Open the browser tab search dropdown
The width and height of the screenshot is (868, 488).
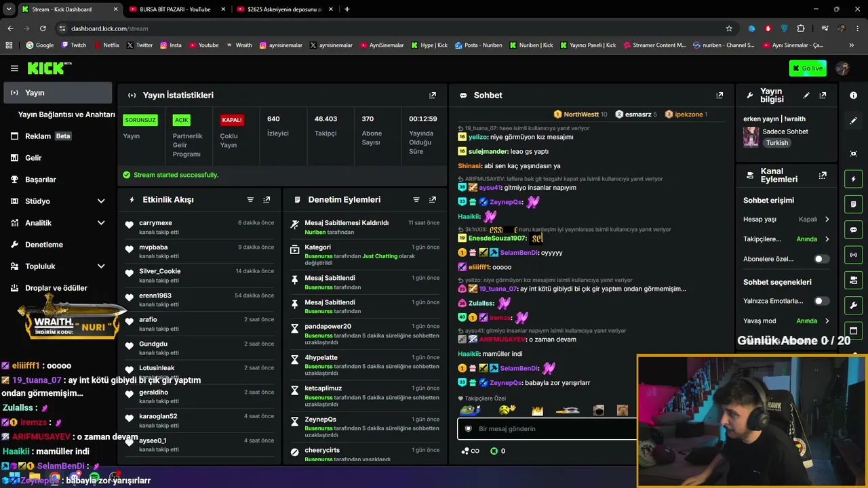(x=9, y=9)
